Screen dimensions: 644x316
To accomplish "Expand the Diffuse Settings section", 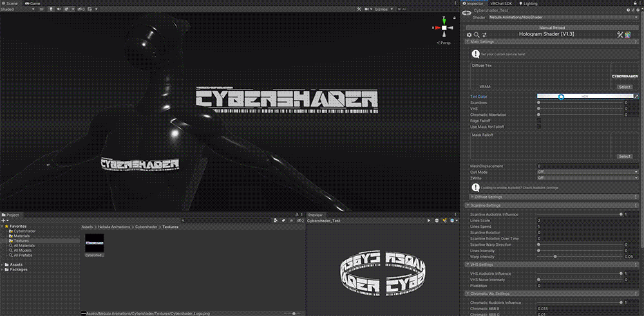I will point(553,197).
